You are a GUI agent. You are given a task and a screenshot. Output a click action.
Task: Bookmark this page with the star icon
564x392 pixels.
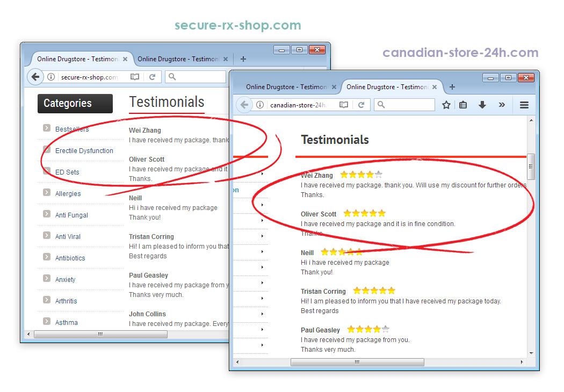pyautogui.click(x=446, y=105)
